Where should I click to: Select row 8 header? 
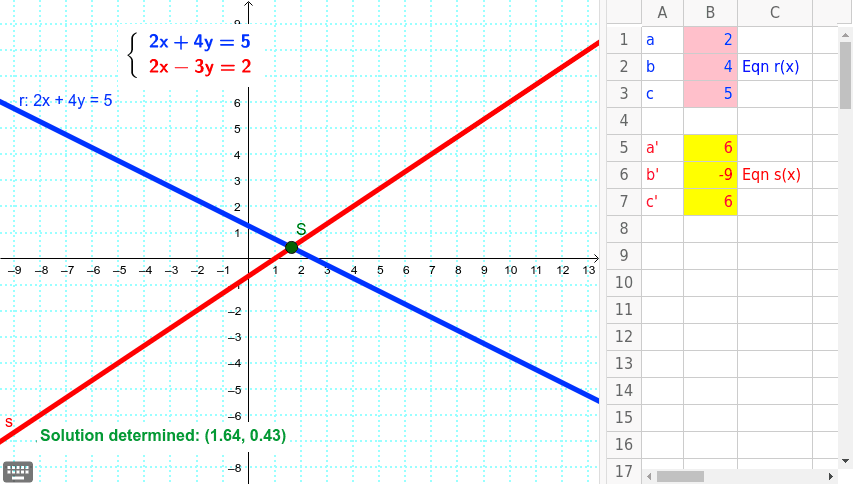(624, 229)
